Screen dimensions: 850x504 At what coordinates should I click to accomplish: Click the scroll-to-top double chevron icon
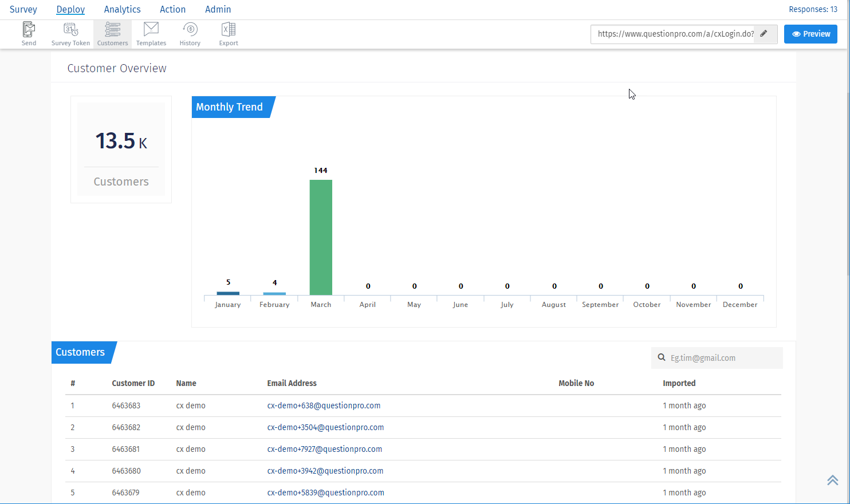tap(832, 480)
